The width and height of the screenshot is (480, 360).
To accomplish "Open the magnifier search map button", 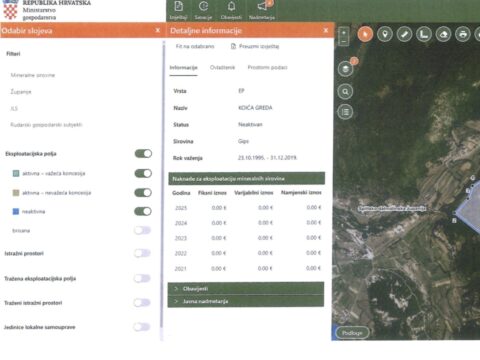I will click(x=345, y=91).
